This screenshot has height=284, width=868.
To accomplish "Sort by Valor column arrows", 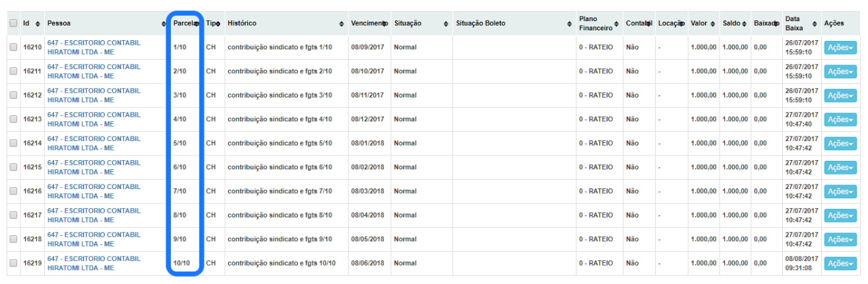I will pos(714,24).
